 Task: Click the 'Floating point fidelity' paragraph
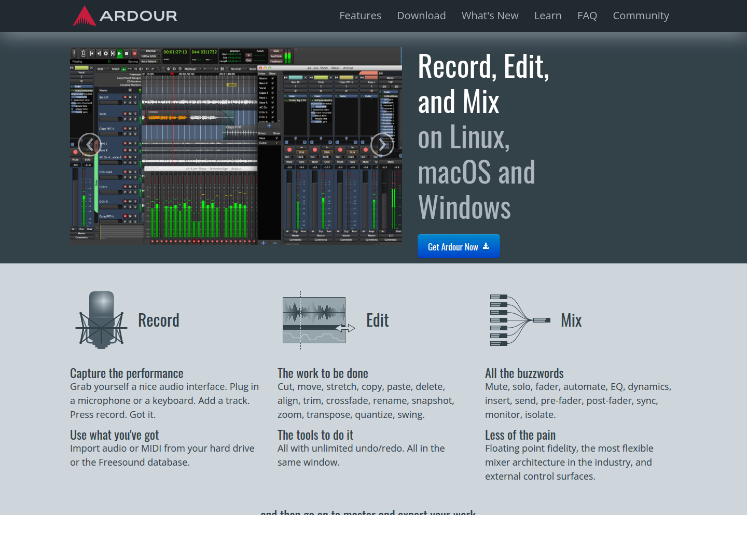coord(569,462)
